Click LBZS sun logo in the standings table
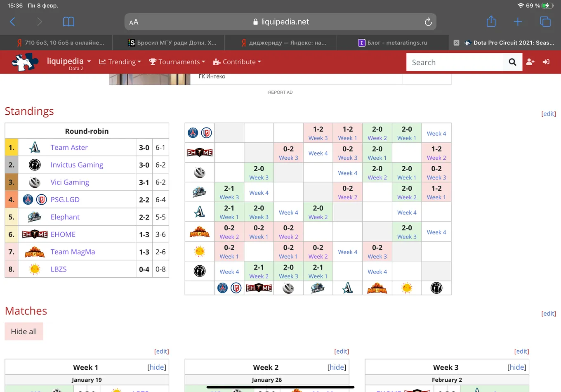This screenshot has height=392, width=561. point(35,269)
